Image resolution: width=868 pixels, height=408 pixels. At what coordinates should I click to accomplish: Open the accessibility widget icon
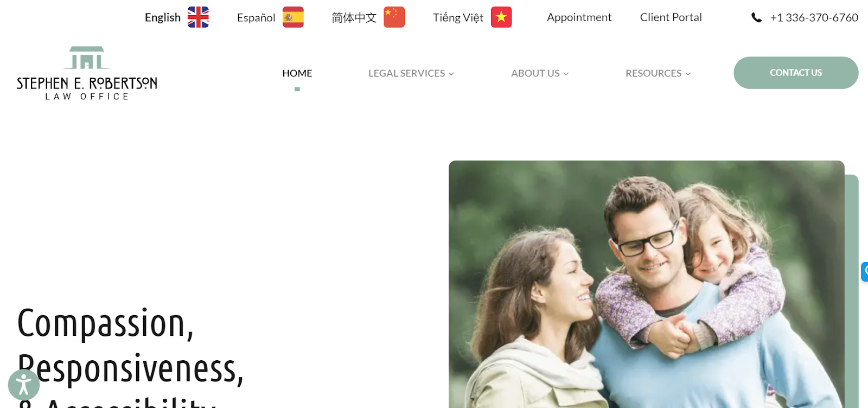(24, 385)
